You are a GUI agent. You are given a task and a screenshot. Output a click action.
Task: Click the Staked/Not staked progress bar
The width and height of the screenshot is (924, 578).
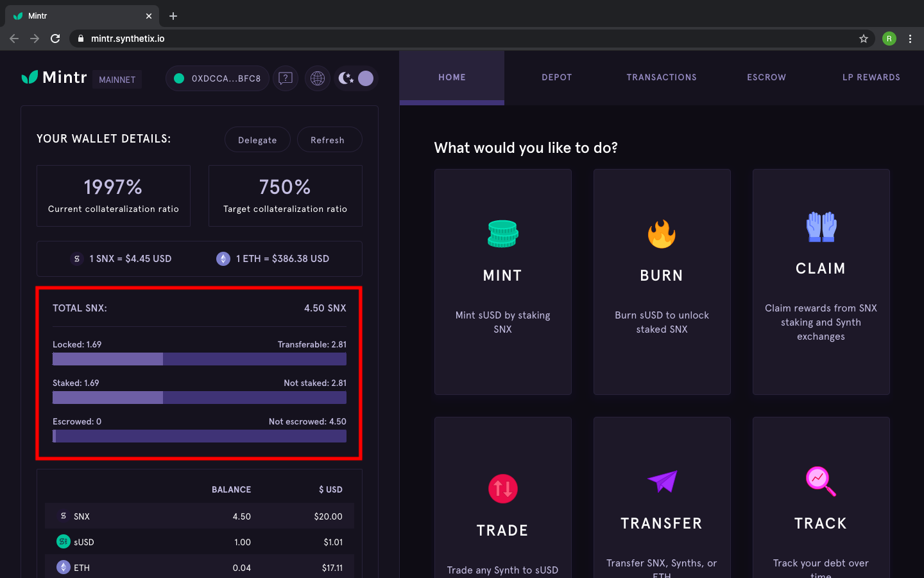pyautogui.click(x=200, y=398)
